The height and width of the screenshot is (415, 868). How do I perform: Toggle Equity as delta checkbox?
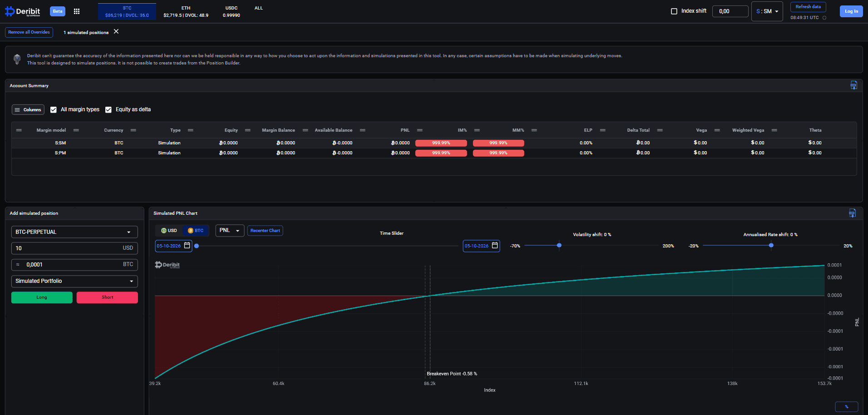point(108,110)
